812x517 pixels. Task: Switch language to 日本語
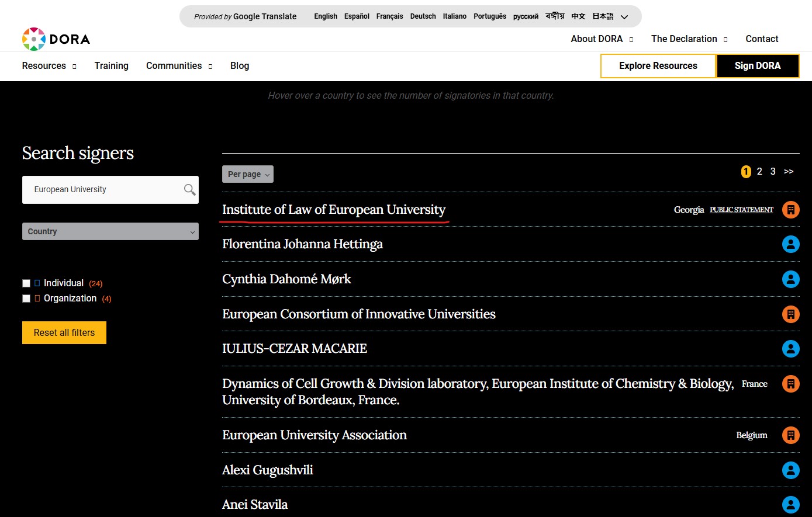point(603,16)
